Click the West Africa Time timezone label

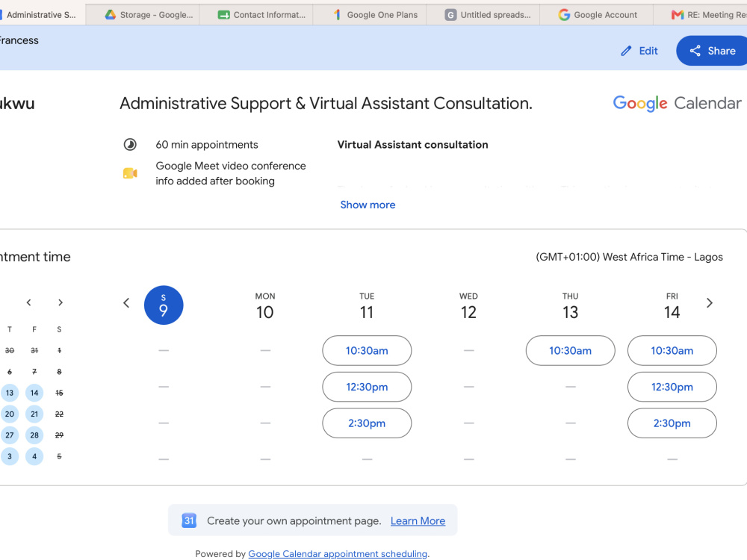[x=629, y=257]
